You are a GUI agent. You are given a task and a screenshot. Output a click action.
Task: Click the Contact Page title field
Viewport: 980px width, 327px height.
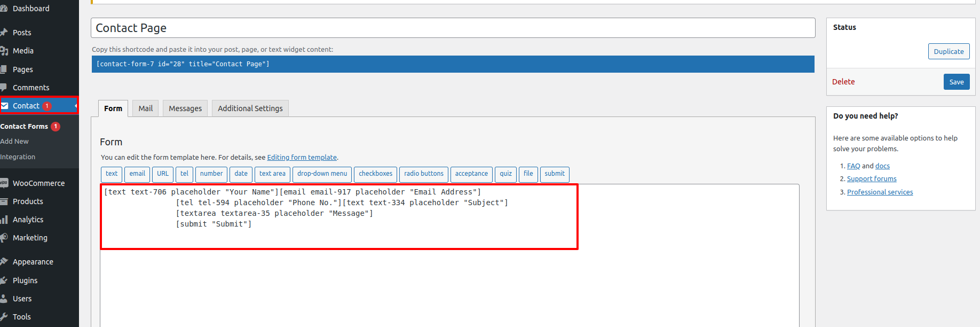point(453,28)
